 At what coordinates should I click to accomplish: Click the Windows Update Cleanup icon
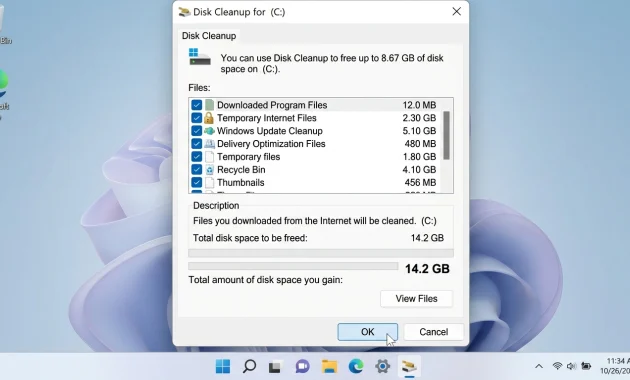[209, 131]
